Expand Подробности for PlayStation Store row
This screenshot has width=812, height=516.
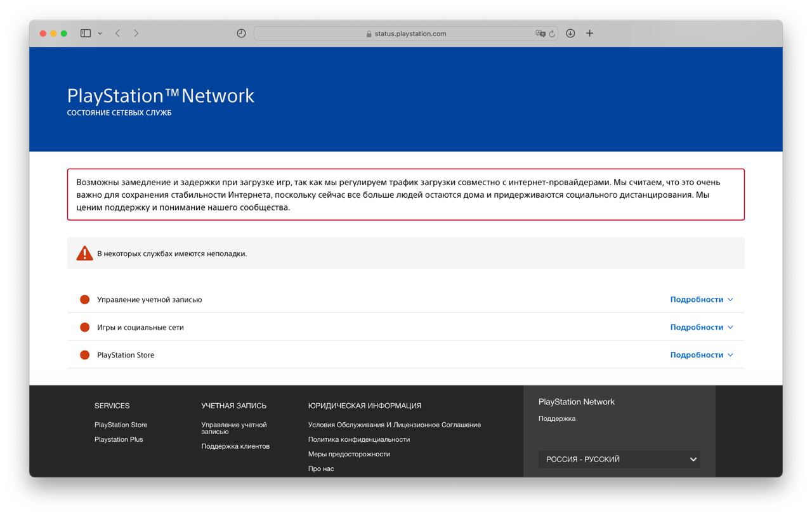tap(702, 355)
